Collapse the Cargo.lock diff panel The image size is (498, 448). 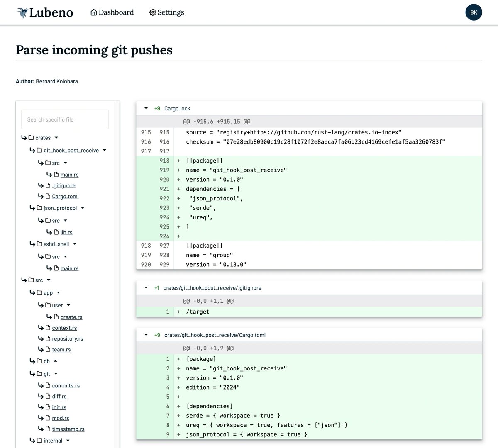(x=146, y=108)
